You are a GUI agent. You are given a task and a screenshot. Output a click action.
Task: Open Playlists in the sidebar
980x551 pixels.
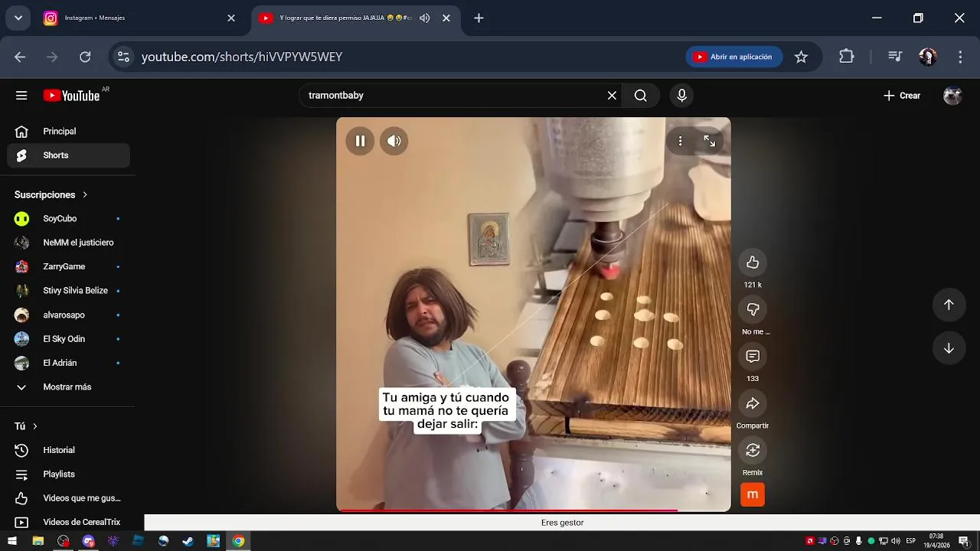pos(69,474)
